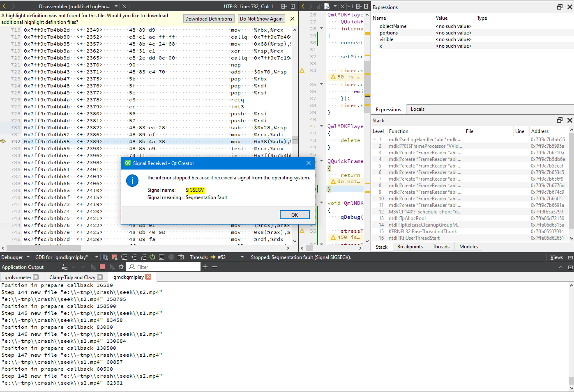Select stack level 1 setLogHandler frame
Viewport: 574px width, 392px height.
470,140
